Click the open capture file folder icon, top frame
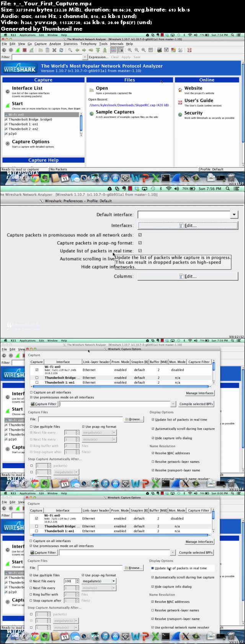This screenshot has height=644, width=245. point(41,50)
